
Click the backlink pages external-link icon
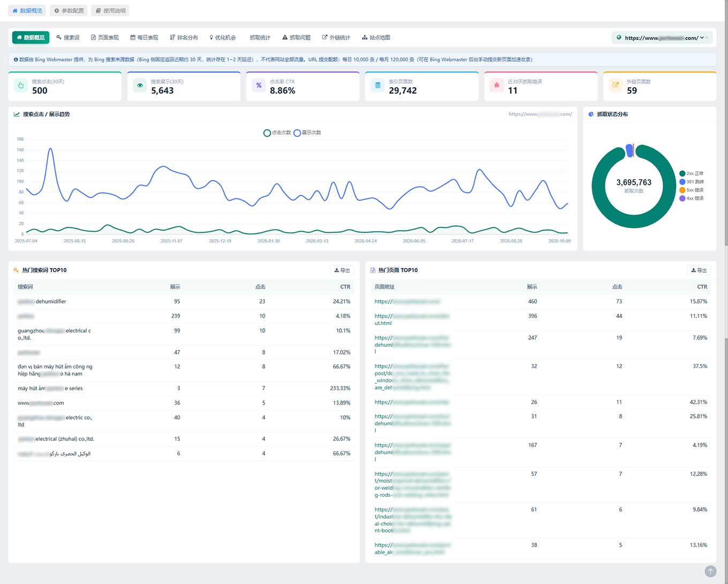pos(616,85)
